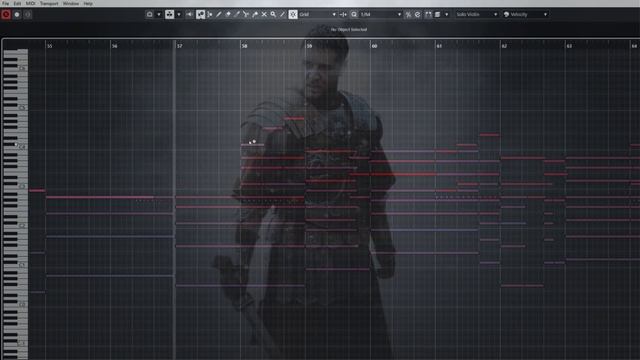
Task: Click the Velocity palette icon
Action: (x=507, y=14)
